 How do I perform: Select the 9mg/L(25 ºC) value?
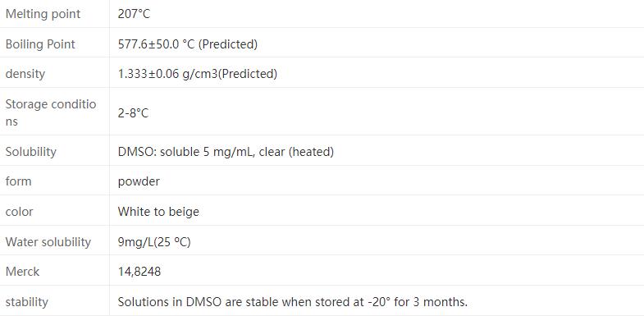coord(154,242)
